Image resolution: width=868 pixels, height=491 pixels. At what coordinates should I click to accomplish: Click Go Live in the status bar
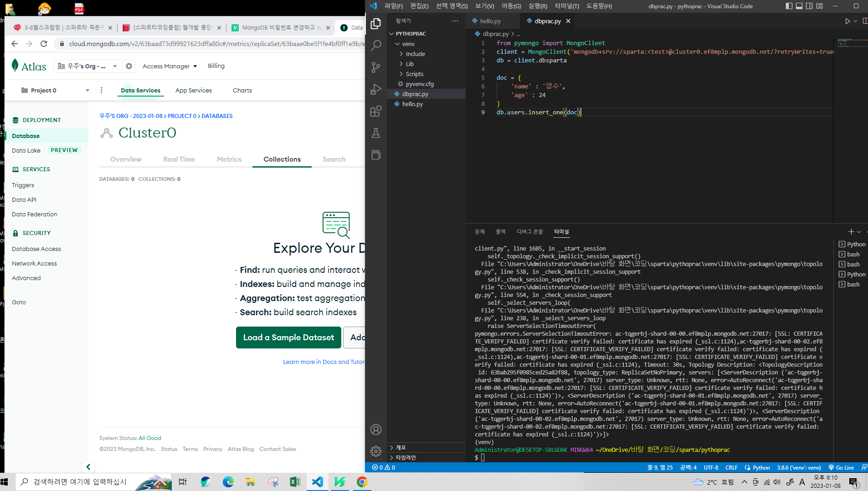tap(841, 467)
